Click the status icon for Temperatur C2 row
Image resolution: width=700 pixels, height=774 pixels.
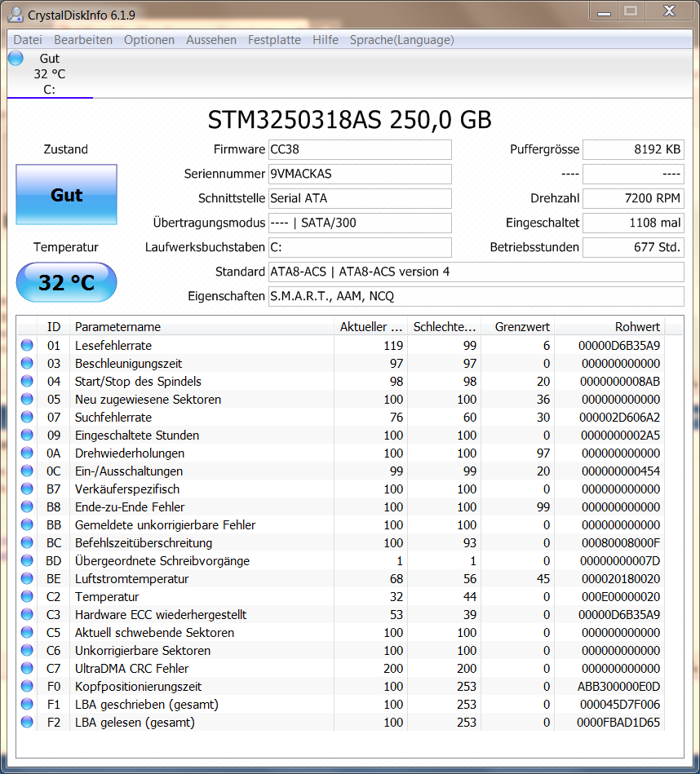tap(27, 596)
